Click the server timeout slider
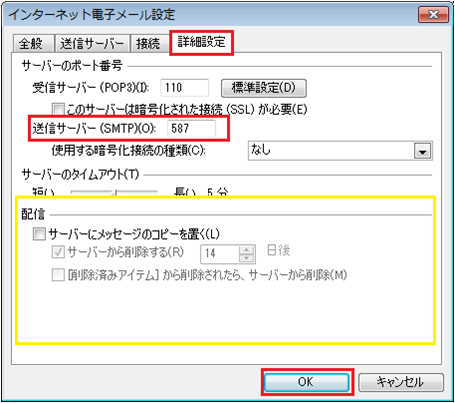This screenshot has height=403, width=455. click(x=114, y=192)
